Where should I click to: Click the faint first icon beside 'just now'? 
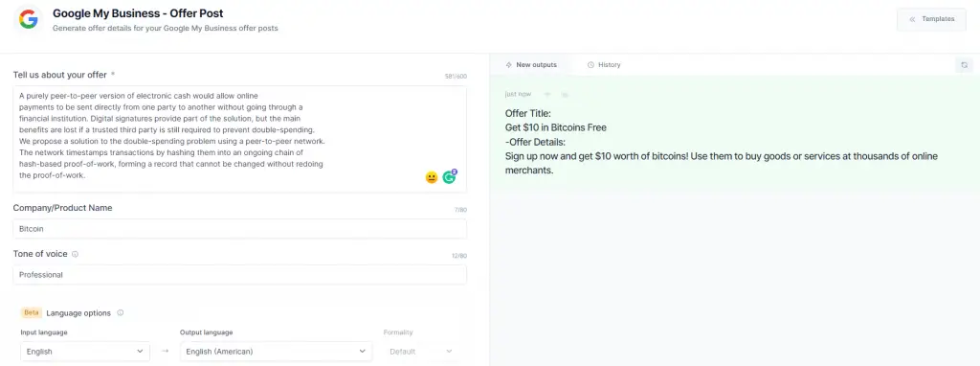point(547,95)
